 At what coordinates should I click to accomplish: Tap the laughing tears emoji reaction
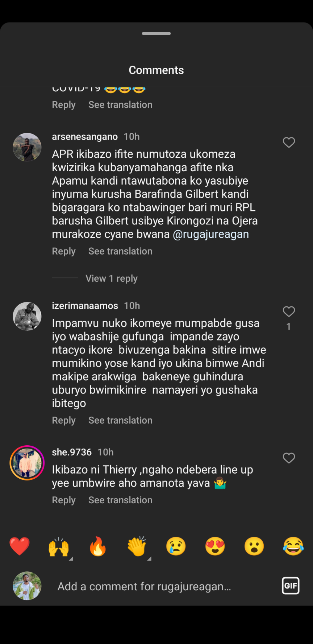coord(293,546)
